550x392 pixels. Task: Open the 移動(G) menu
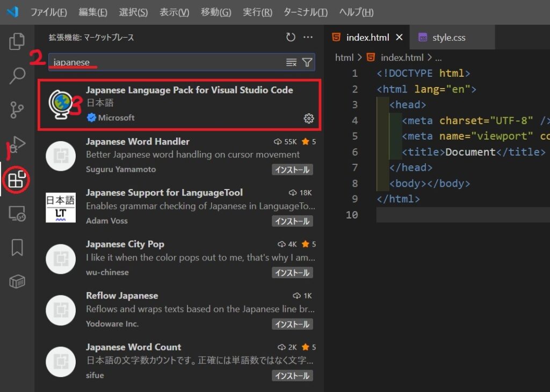coord(216,12)
